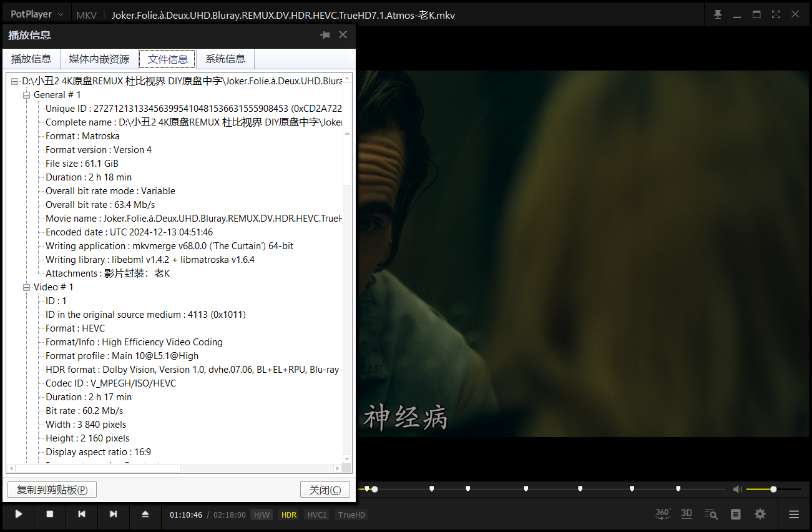Select the 'Format : HEVC' row
812x532 pixels.
pos(75,328)
